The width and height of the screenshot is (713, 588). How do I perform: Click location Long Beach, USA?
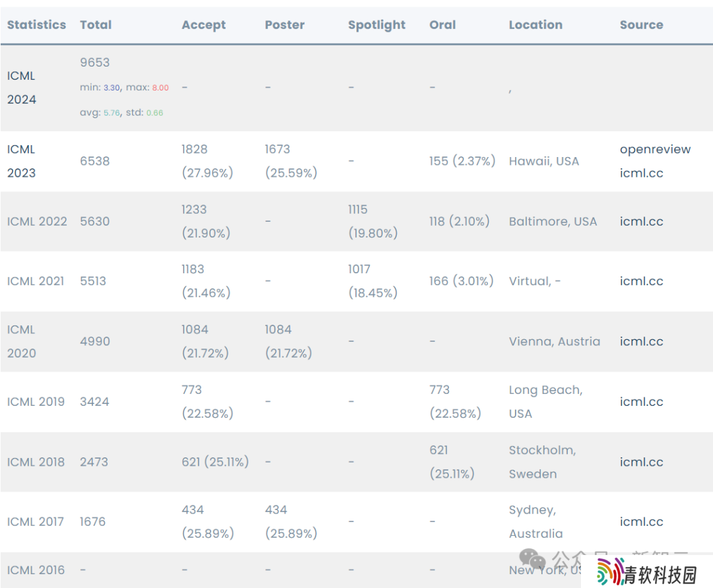[x=546, y=402]
